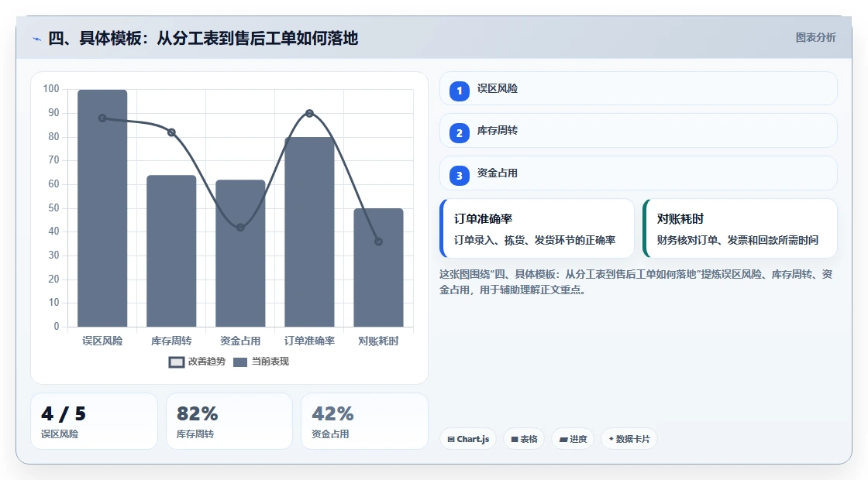Viewport: 868px width, 480px height.
Task: Select the 资金占用 list item
Action: point(639,173)
